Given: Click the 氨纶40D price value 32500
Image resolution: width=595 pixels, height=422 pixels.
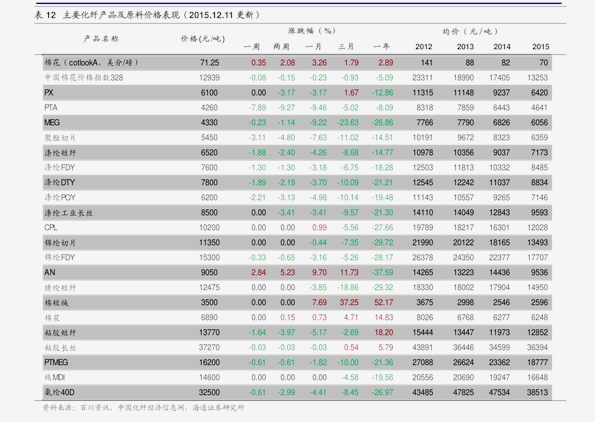Looking at the screenshot, I should (209, 392).
